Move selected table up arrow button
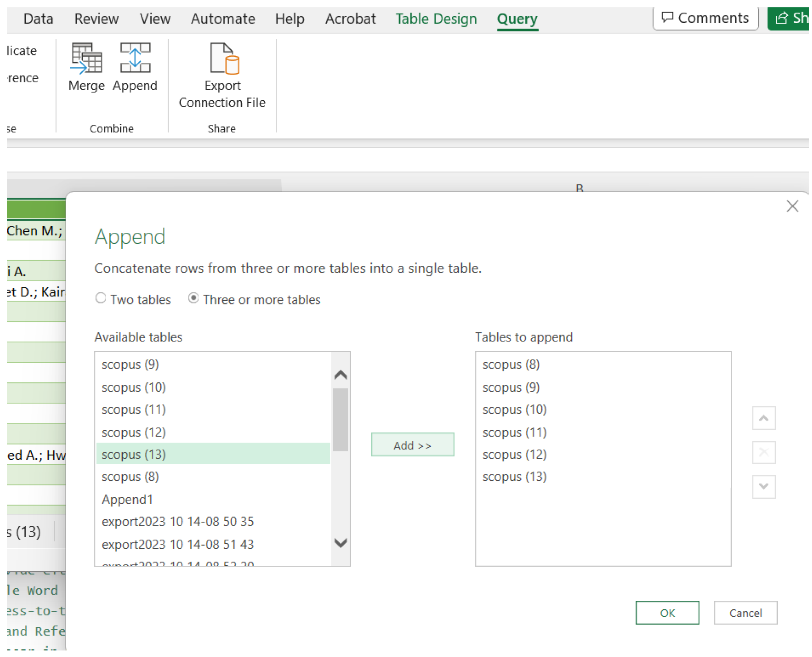Viewport: 812px width, 657px height. [763, 418]
